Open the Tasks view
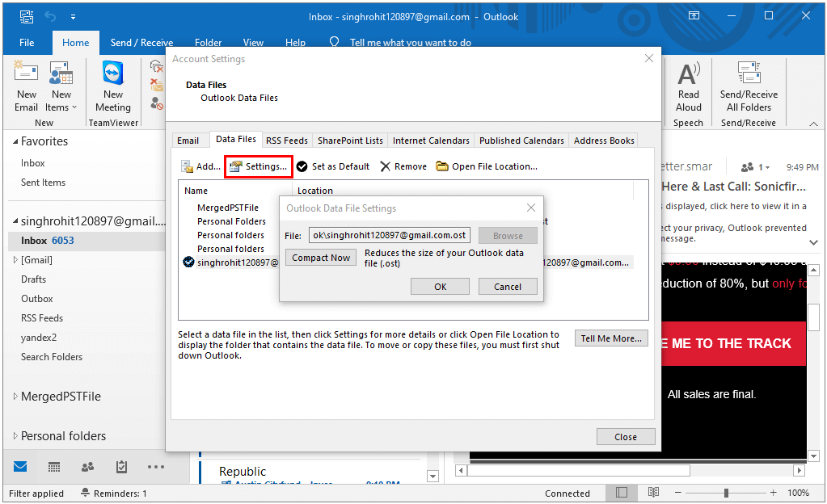This screenshot has width=827, height=504. tap(121, 467)
